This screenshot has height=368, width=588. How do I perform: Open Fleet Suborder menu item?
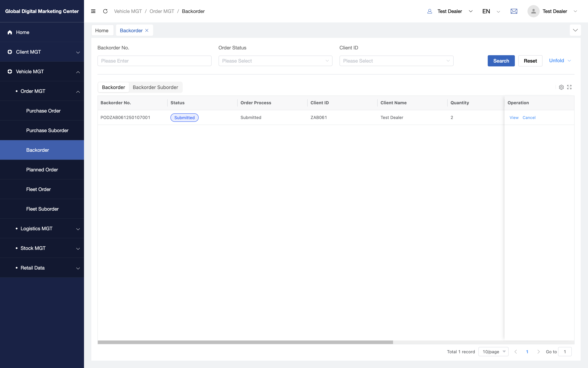[x=42, y=209]
